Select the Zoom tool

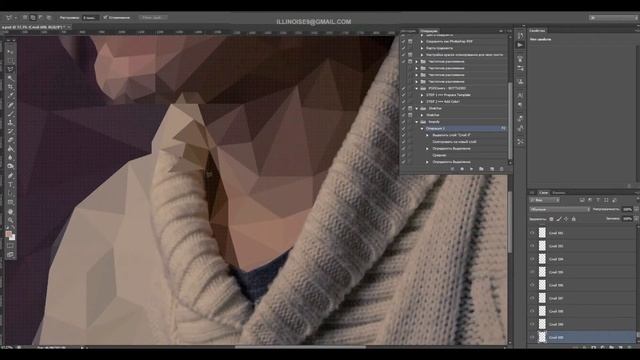(x=11, y=220)
